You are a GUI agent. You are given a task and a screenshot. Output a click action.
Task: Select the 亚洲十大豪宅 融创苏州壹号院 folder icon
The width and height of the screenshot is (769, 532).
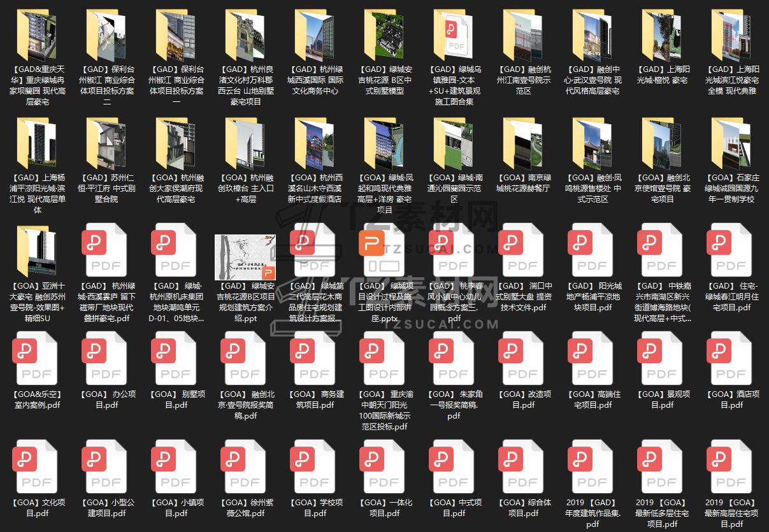[x=38, y=252]
